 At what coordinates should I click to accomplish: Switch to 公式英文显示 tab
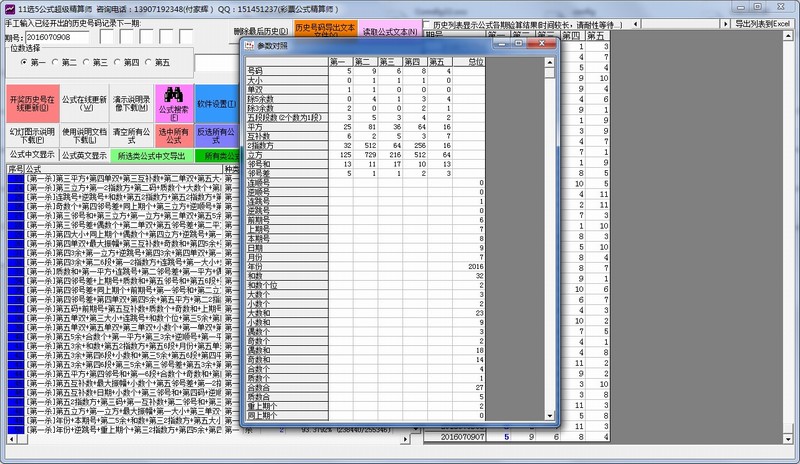[x=83, y=155]
